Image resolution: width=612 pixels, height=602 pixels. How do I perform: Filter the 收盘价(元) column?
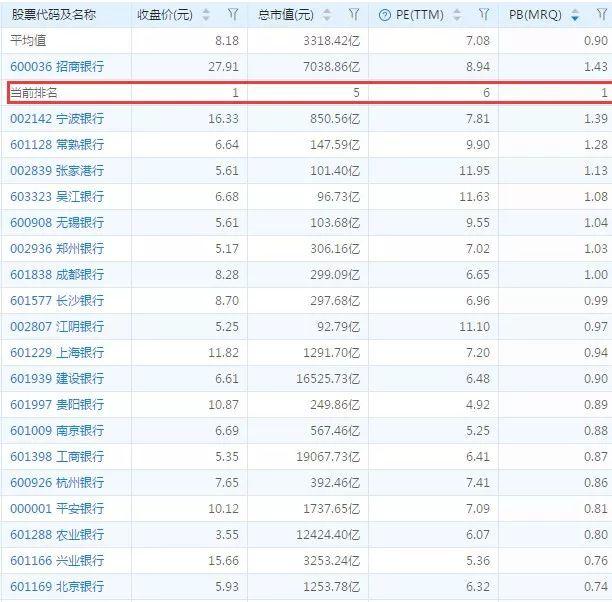click(x=233, y=15)
